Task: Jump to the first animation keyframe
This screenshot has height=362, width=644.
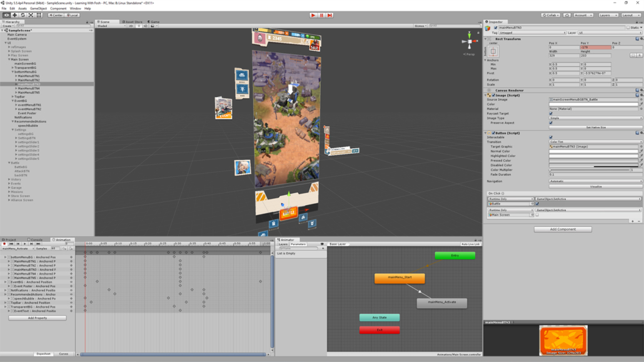Action: pyautogui.click(x=11, y=244)
